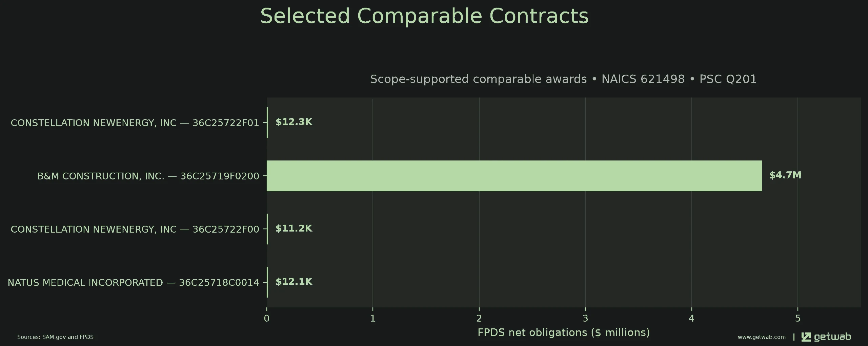Click the FPDS net obligations axis label
The width and height of the screenshot is (868, 346).
(x=564, y=333)
